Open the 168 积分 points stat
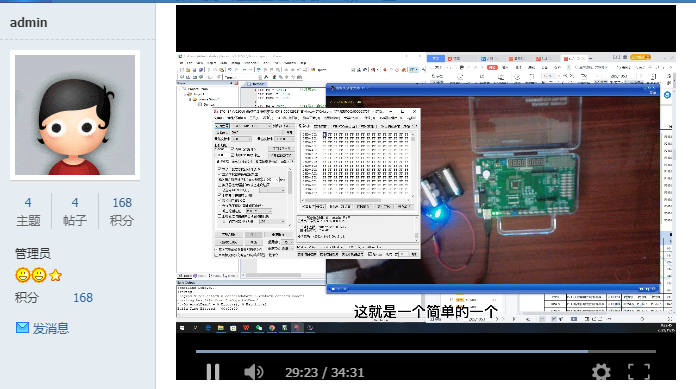 coord(122,211)
